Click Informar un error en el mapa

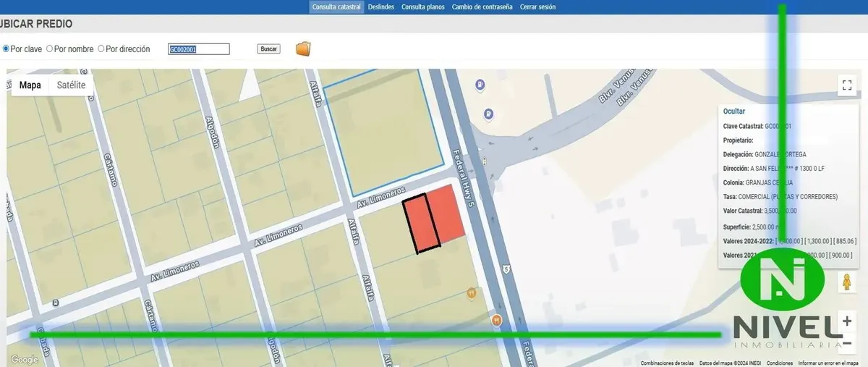click(x=828, y=363)
